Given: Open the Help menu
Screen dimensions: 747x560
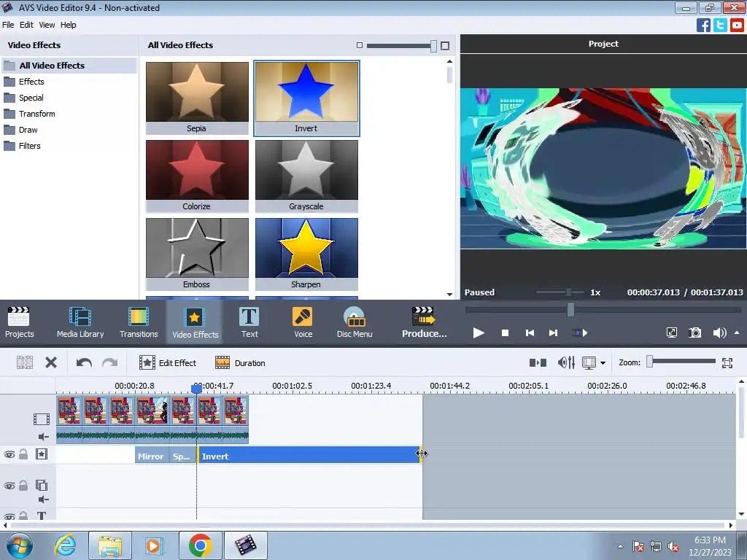Looking at the screenshot, I should (x=68, y=25).
